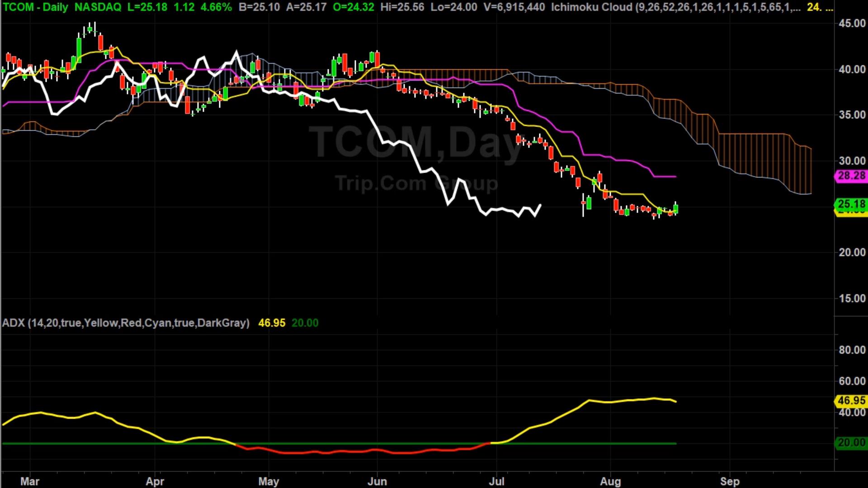Open the Ichimoku Cloud indicator label
The image size is (868, 488).
(x=676, y=7)
